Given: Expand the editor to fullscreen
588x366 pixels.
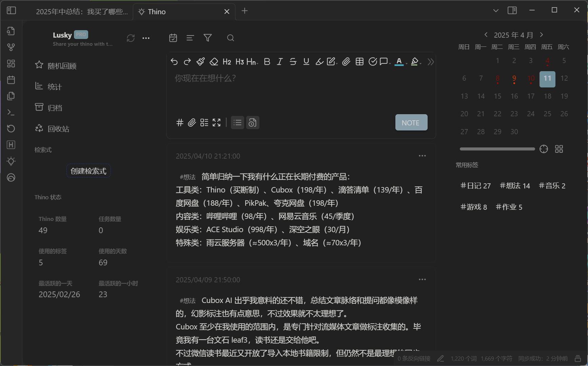Looking at the screenshot, I should 216,123.
